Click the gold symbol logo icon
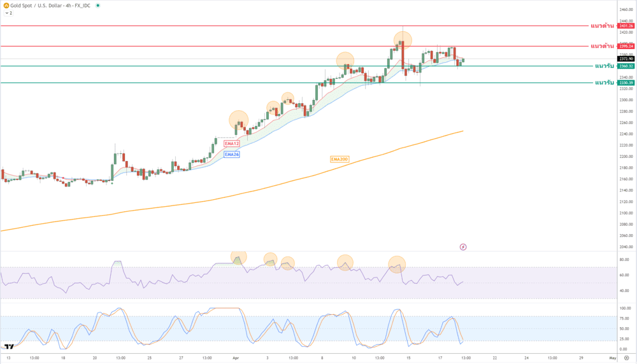637x364 pixels. click(6, 5)
